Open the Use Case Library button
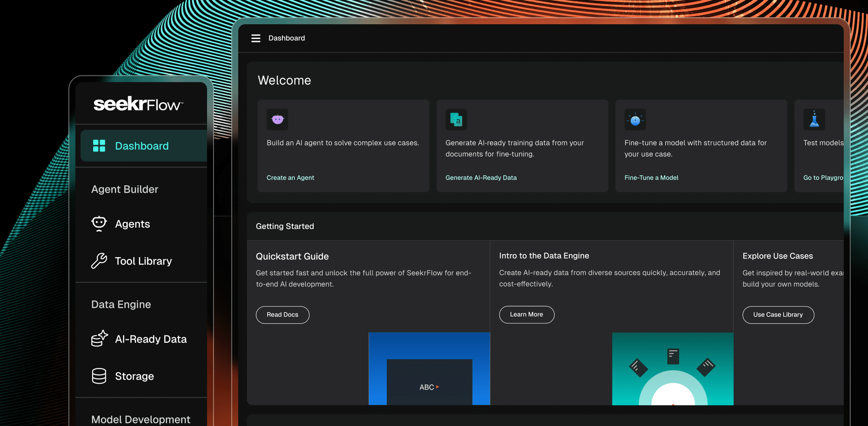Image resolution: width=868 pixels, height=426 pixels. (x=777, y=315)
